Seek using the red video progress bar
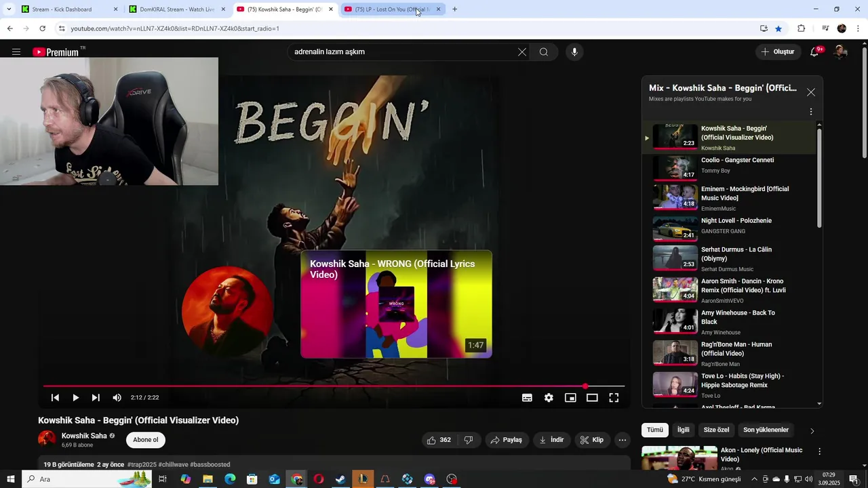This screenshot has width=868, height=488. [334, 386]
